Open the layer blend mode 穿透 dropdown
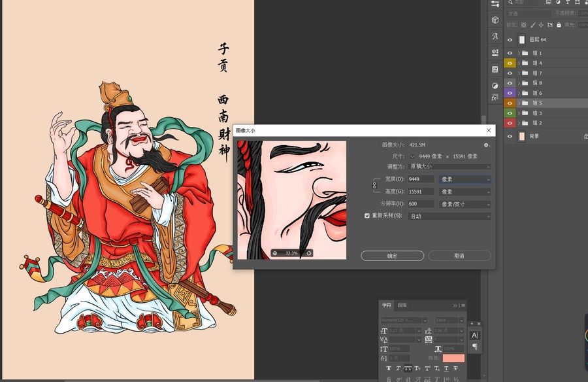 pos(529,14)
